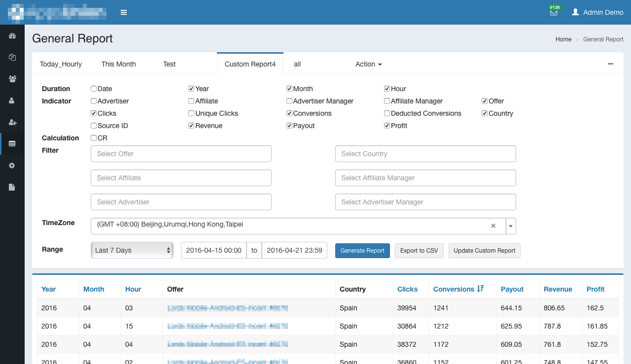The height and width of the screenshot is (364, 631).
Task: Collapse the report panel with minus icon
Action: tap(610, 64)
